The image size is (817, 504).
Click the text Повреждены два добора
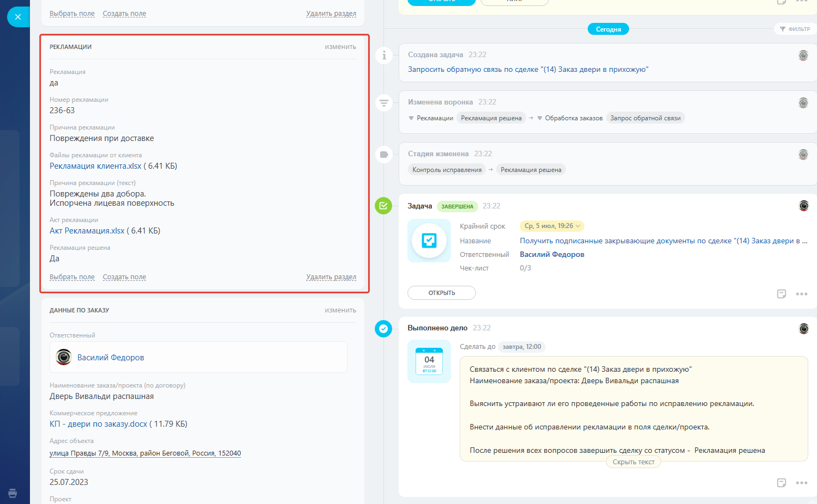point(97,194)
